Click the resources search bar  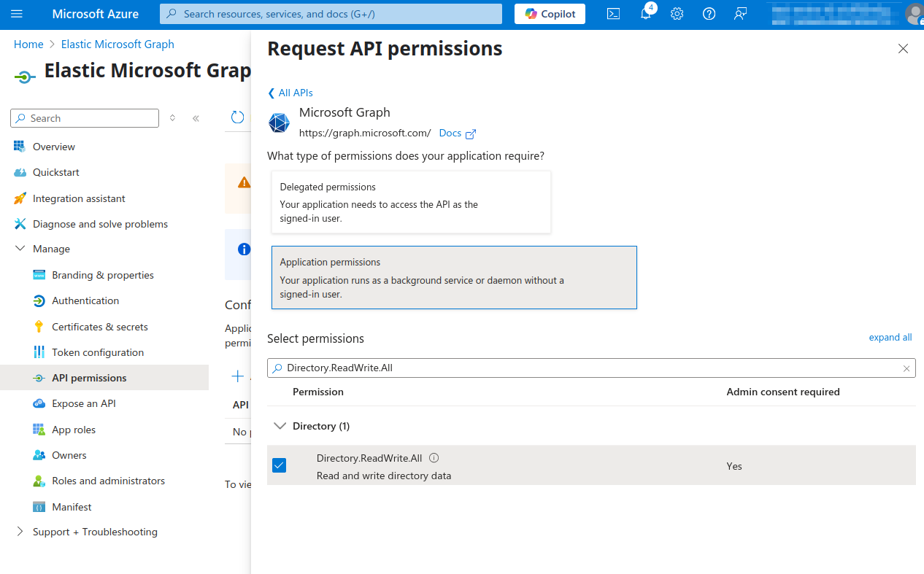tap(330, 13)
